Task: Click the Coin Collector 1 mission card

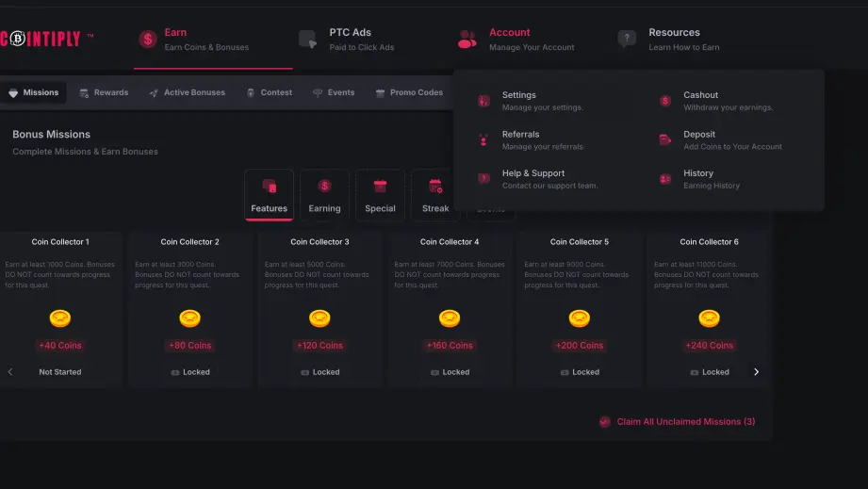Action: pyautogui.click(x=59, y=310)
